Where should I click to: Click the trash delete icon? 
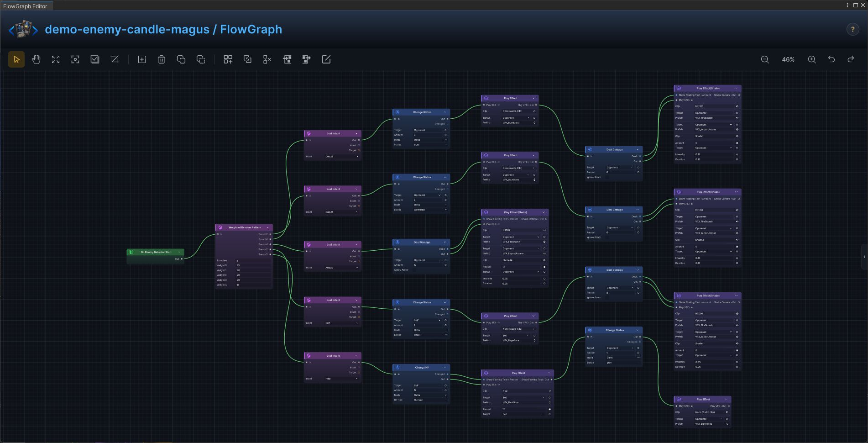(162, 59)
